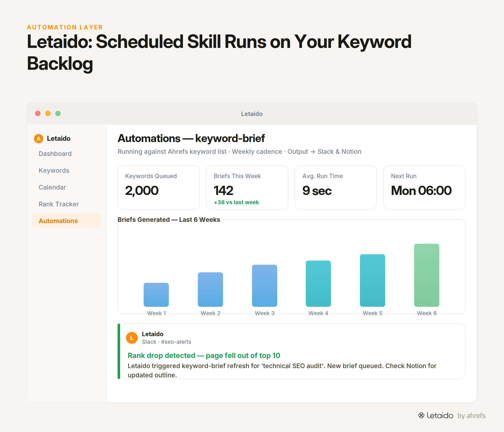The width and height of the screenshot is (504, 432).
Task: Click the orange L avatar in Slack alert
Action: (x=132, y=338)
